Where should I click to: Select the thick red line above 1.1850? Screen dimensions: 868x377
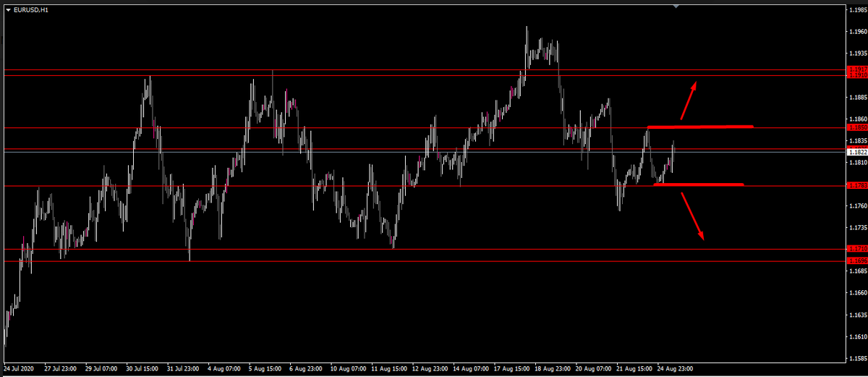[700, 127]
